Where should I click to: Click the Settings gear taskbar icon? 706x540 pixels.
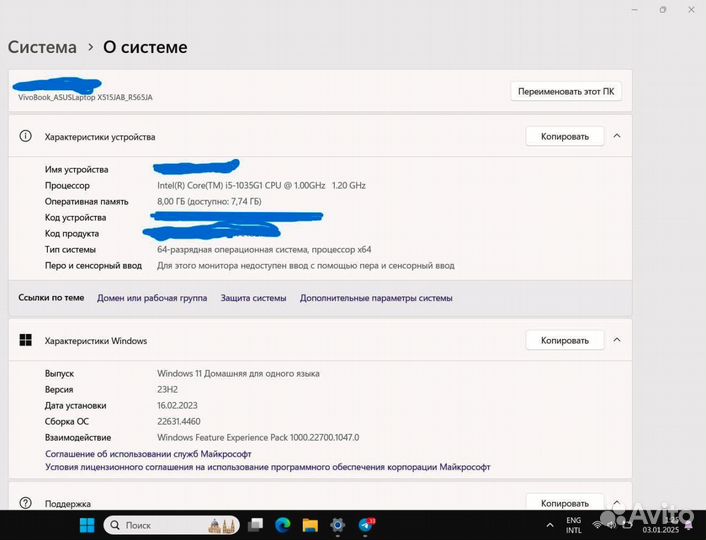point(337,525)
